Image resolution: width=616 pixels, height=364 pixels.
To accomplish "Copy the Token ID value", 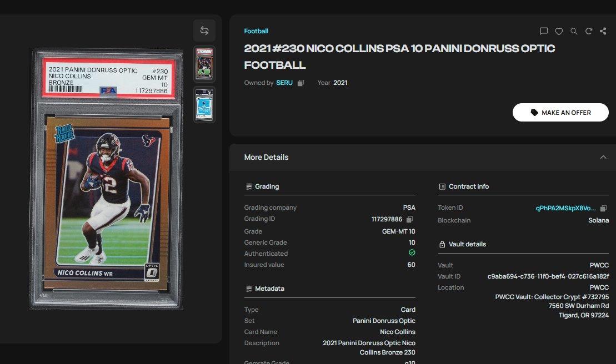I will [x=603, y=208].
